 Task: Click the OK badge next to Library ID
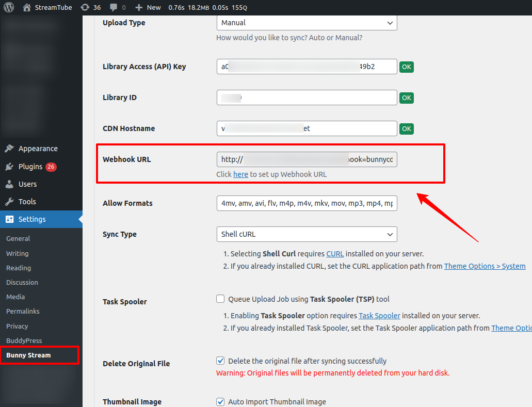407,98
